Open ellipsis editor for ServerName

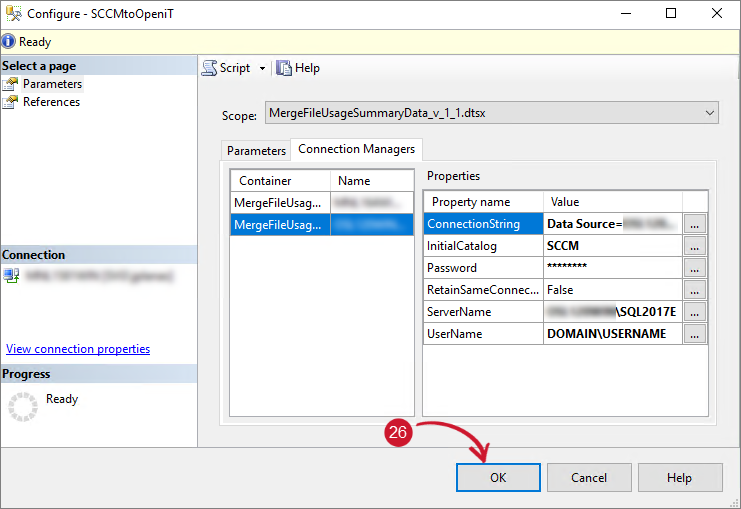click(x=694, y=312)
